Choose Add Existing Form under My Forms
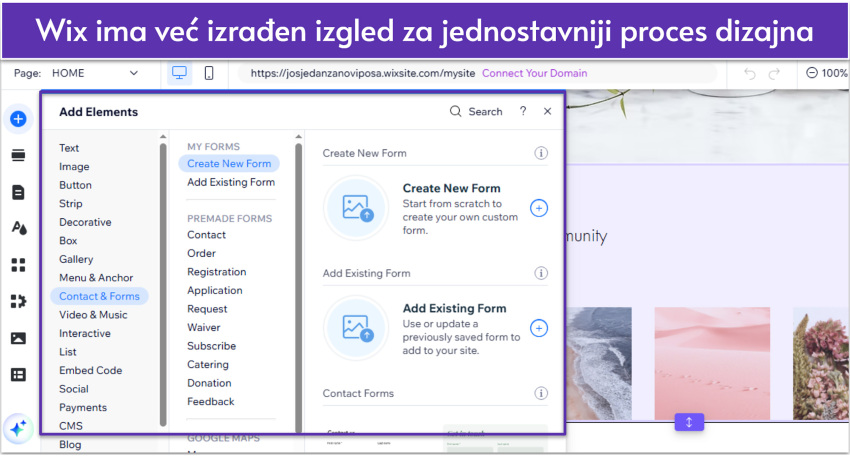The image size is (850, 456). tap(231, 182)
